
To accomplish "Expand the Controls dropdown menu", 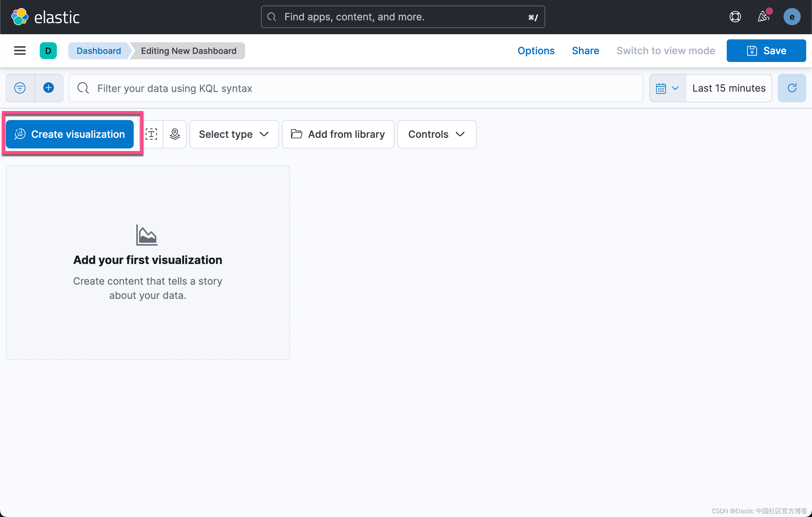I will tap(437, 134).
